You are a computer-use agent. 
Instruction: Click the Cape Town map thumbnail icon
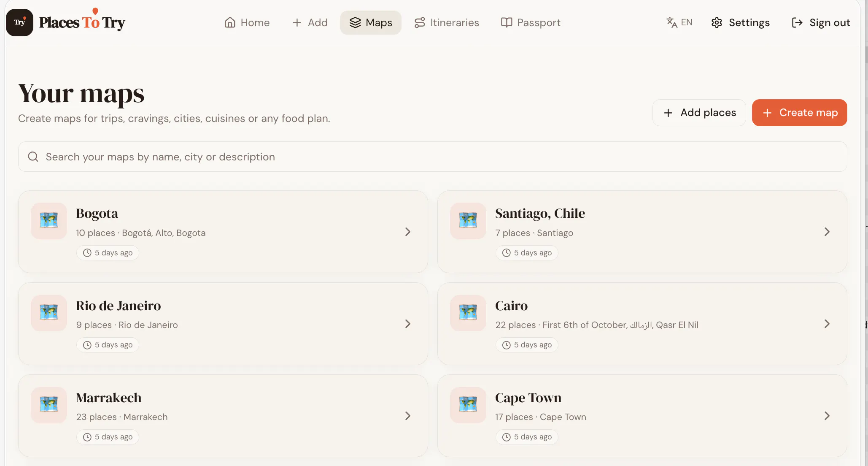tap(468, 405)
